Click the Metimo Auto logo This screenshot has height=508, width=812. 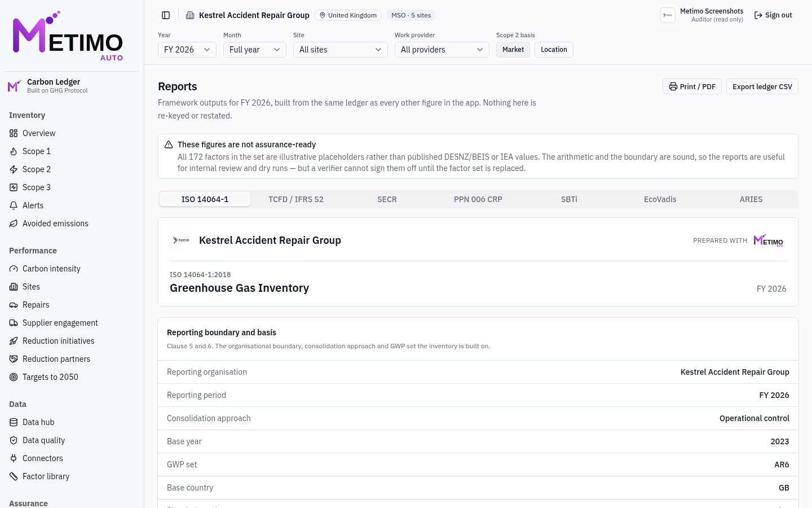[68, 36]
